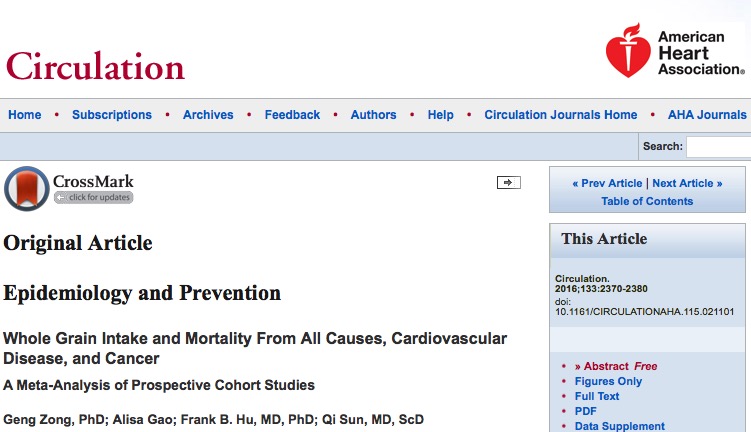The width and height of the screenshot is (751, 432).
Task: Focus the Search input field
Action: click(x=718, y=147)
